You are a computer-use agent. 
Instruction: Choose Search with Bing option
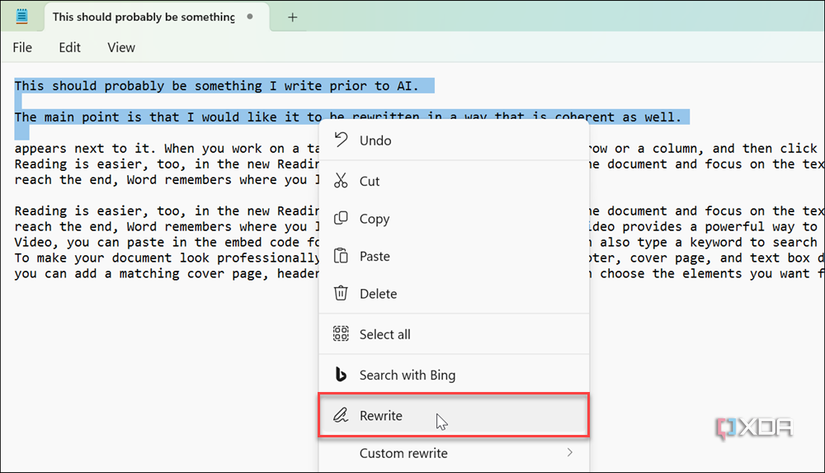pyautogui.click(x=454, y=375)
